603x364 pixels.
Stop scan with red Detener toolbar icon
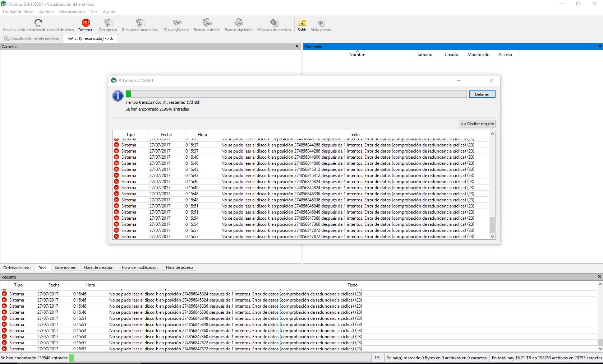tap(86, 23)
